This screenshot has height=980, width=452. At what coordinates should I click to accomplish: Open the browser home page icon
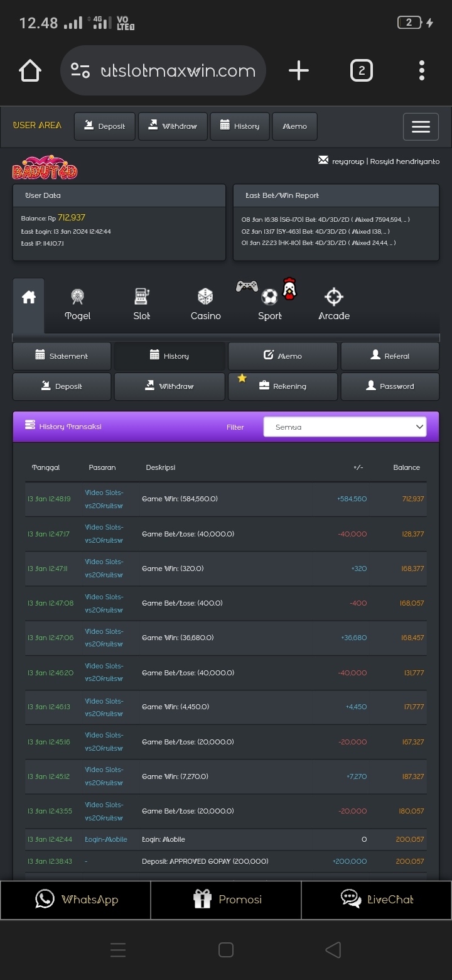tap(30, 71)
